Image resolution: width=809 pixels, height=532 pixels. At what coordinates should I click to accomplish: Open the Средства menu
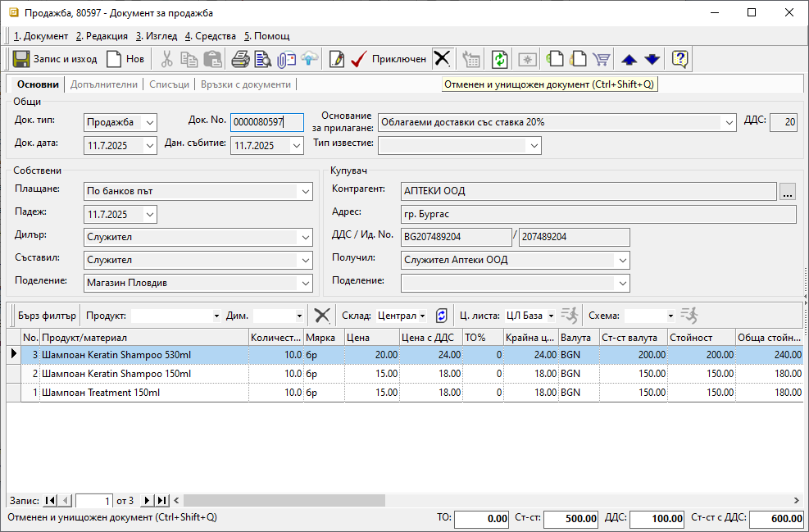coord(211,36)
